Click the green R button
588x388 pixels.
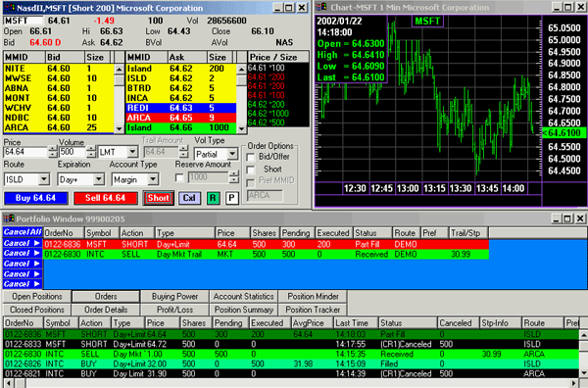(x=213, y=198)
